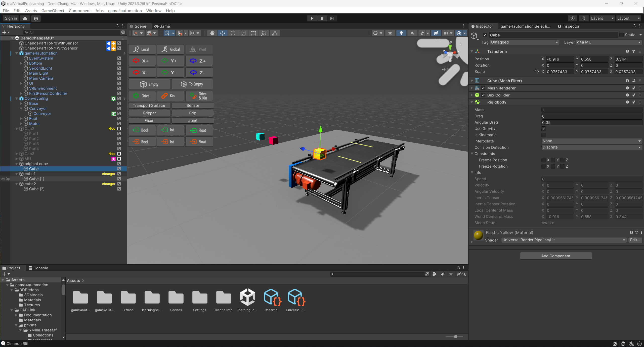Open the Component menu

click(x=80, y=11)
